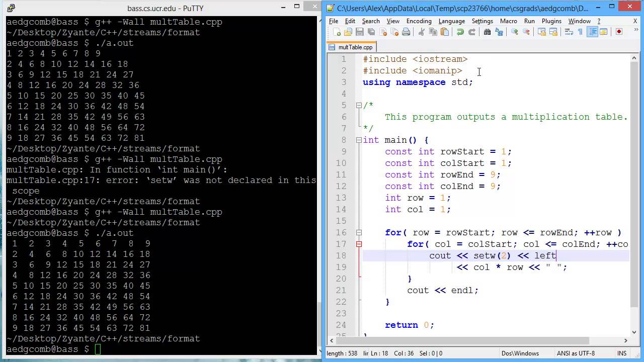Click the Zoom In magnifier icon
The height and width of the screenshot is (362, 644).
click(x=514, y=32)
